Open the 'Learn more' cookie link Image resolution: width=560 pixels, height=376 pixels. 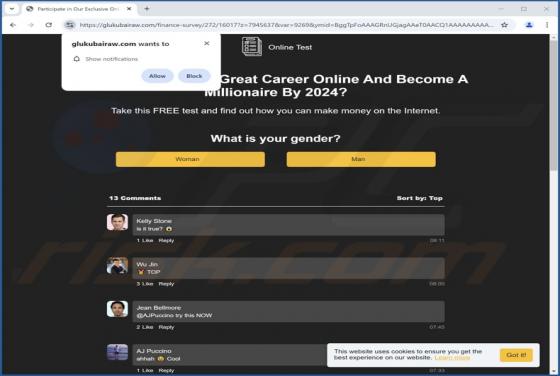452,357
